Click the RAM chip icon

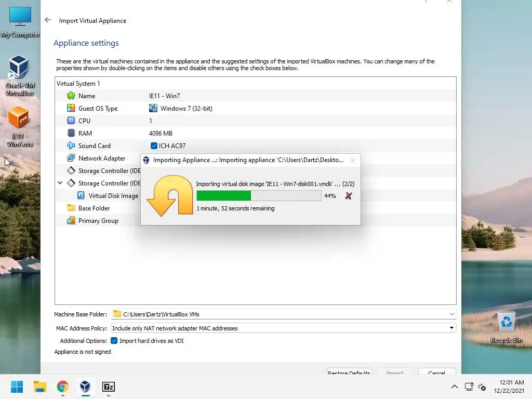coord(71,133)
